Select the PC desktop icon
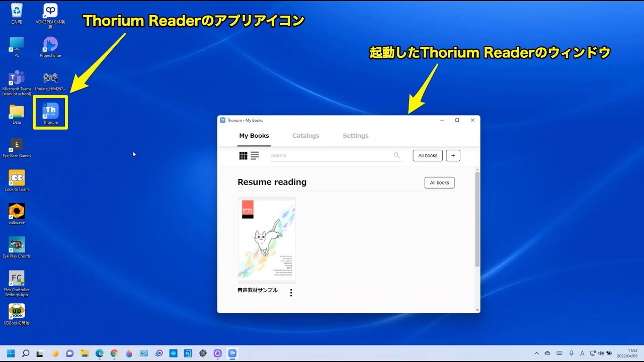The image size is (644, 362). coord(17,47)
